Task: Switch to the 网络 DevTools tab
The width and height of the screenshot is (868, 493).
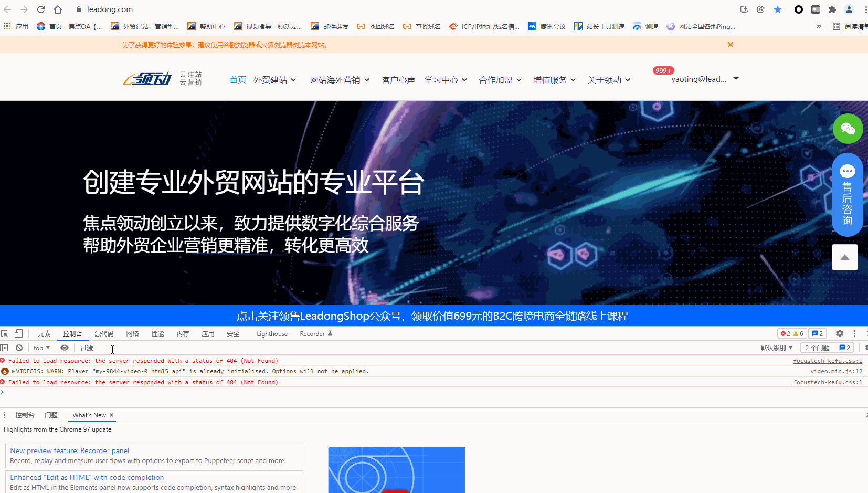Action: coord(132,333)
